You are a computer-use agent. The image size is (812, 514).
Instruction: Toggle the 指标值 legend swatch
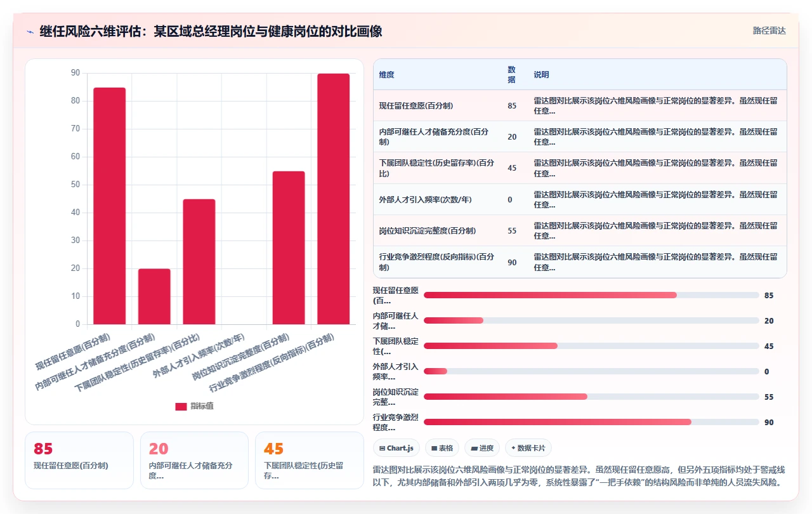(x=181, y=406)
